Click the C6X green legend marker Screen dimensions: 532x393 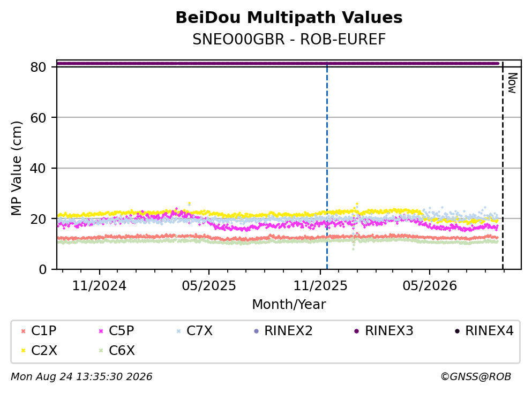coord(101,351)
